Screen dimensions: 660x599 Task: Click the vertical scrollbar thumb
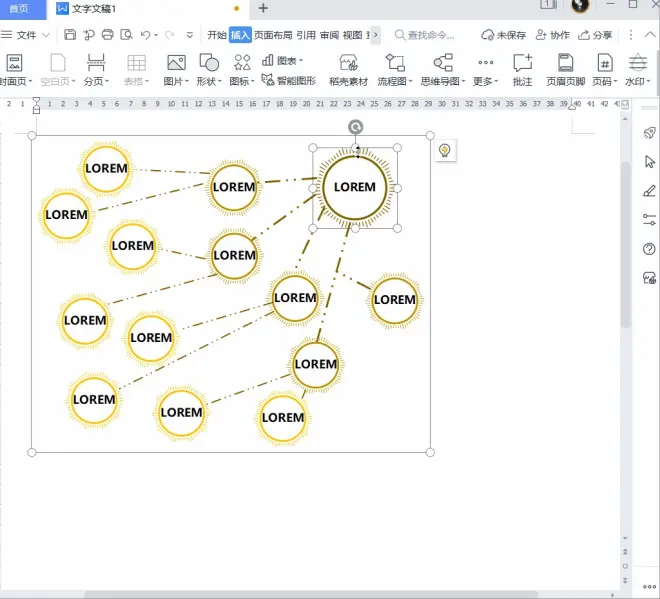point(625,244)
